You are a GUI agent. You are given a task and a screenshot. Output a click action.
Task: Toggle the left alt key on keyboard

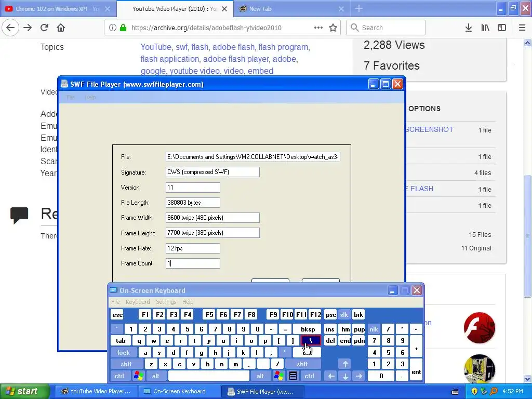(x=156, y=376)
